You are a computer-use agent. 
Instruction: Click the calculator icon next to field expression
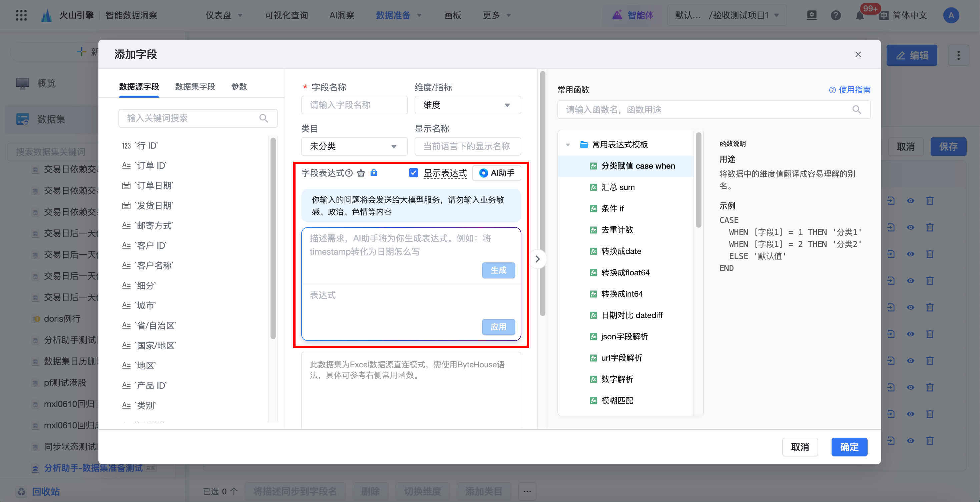click(x=361, y=173)
